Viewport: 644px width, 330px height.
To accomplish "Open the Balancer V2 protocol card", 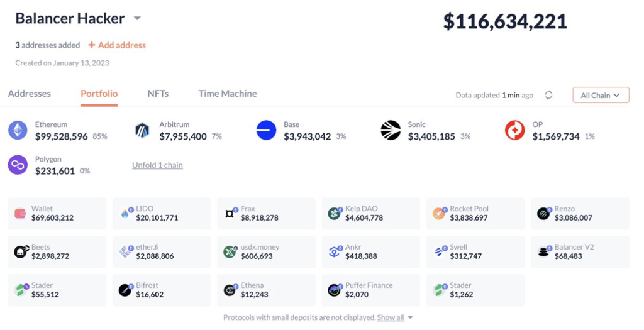I will [x=580, y=251].
